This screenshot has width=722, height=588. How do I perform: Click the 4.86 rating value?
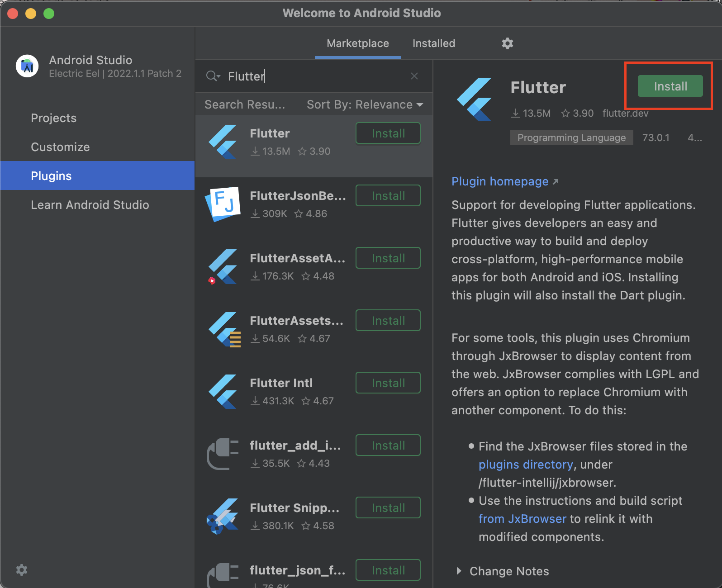316,214
